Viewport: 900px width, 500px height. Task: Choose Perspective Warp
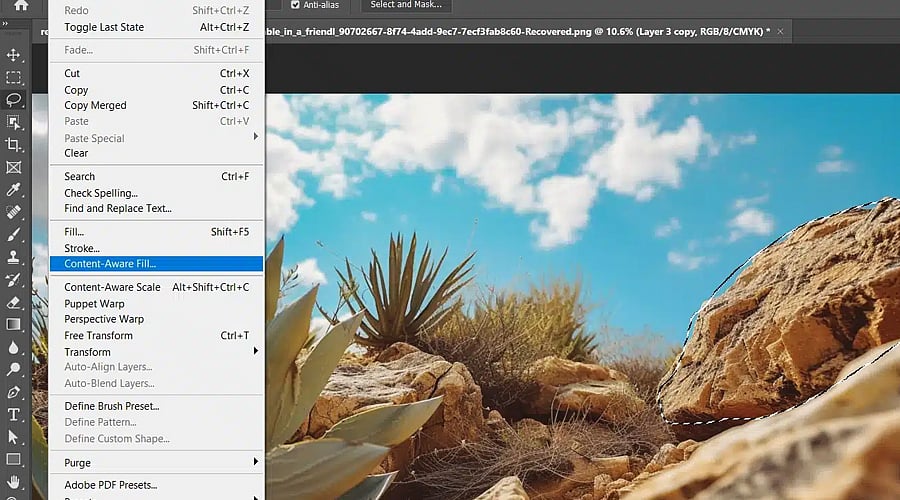[156, 319]
